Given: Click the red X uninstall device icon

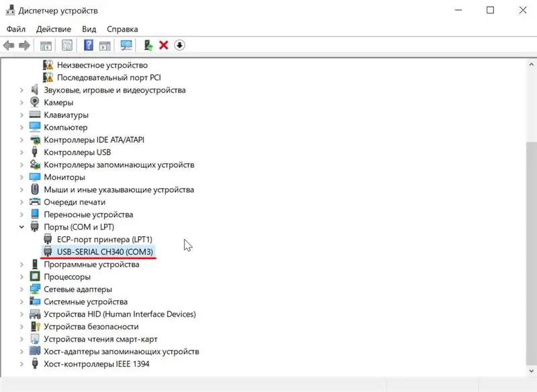Looking at the screenshot, I should (x=164, y=45).
